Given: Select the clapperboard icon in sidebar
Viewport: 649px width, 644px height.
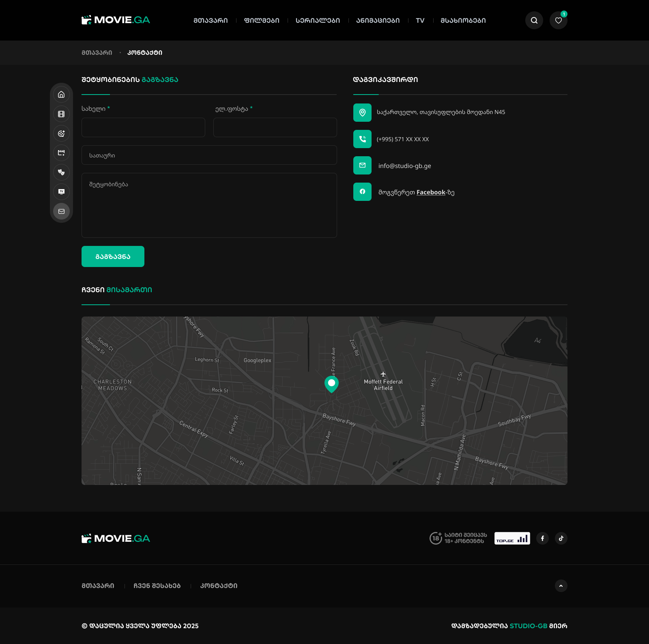Looking at the screenshot, I should click(61, 153).
